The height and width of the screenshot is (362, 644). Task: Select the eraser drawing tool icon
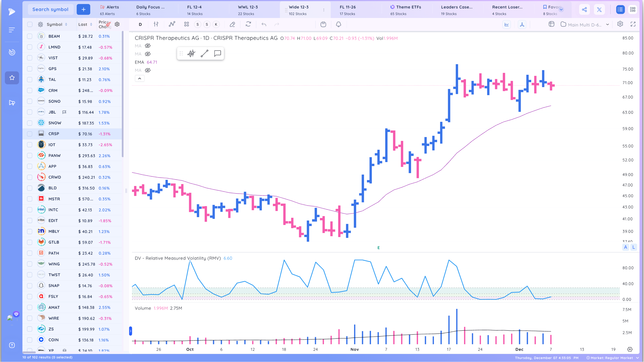point(232,24)
